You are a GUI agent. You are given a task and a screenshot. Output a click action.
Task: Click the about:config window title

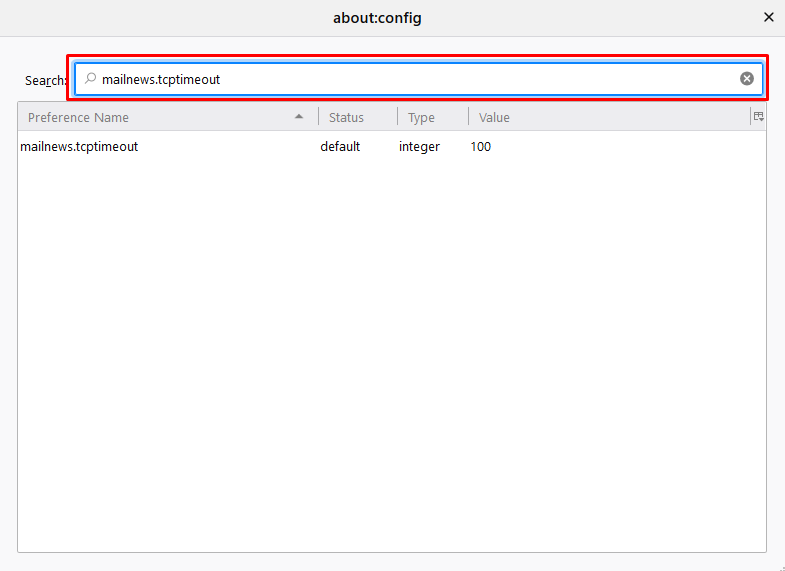click(377, 18)
